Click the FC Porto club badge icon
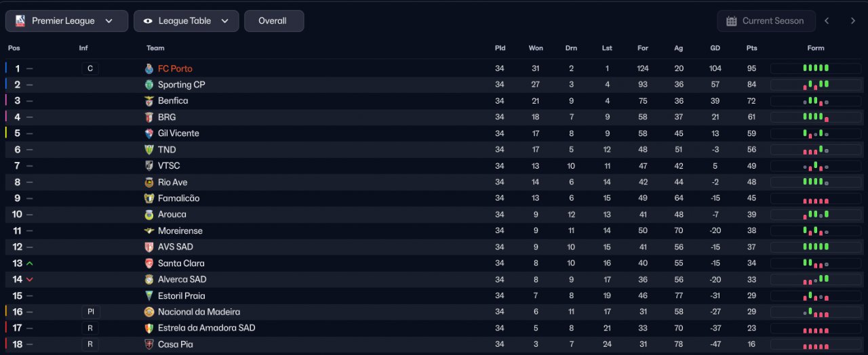The image size is (868, 355). (x=149, y=68)
